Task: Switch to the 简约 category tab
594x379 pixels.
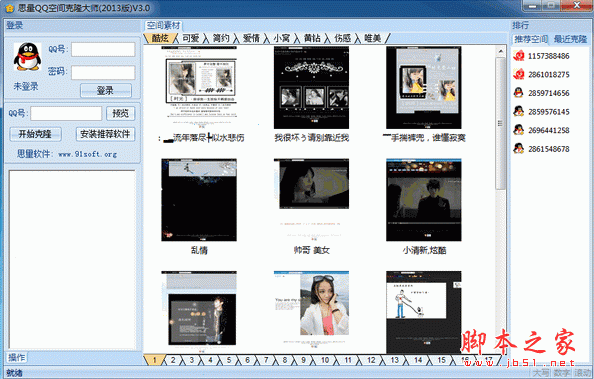Action: [x=221, y=38]
